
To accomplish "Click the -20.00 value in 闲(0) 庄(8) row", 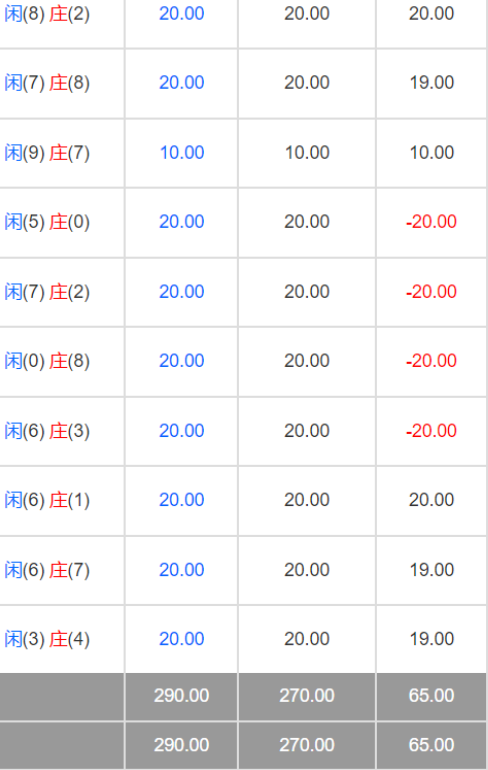I will [431, 361].
